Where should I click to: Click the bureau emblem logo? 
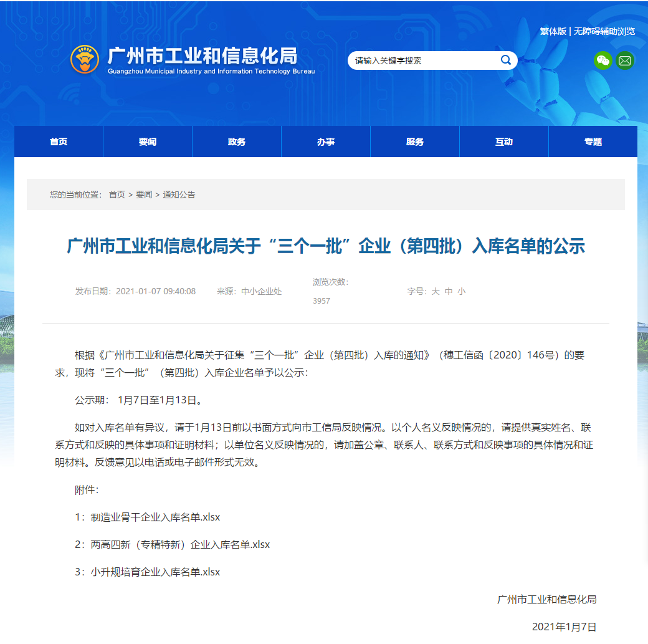pos(85,60)
